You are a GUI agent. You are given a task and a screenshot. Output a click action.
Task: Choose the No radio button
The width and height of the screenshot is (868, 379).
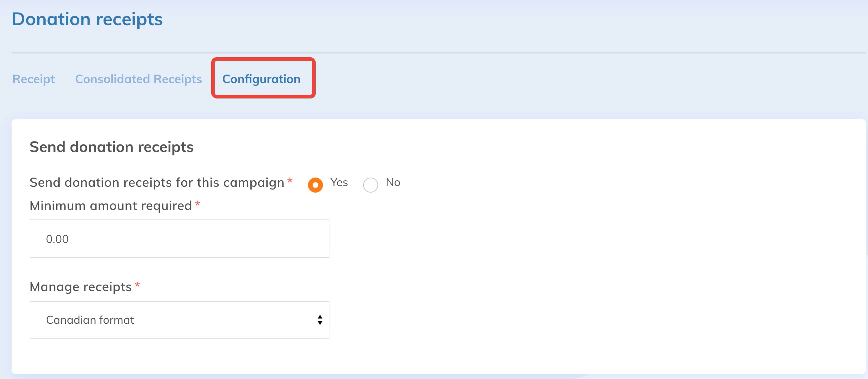370,185
